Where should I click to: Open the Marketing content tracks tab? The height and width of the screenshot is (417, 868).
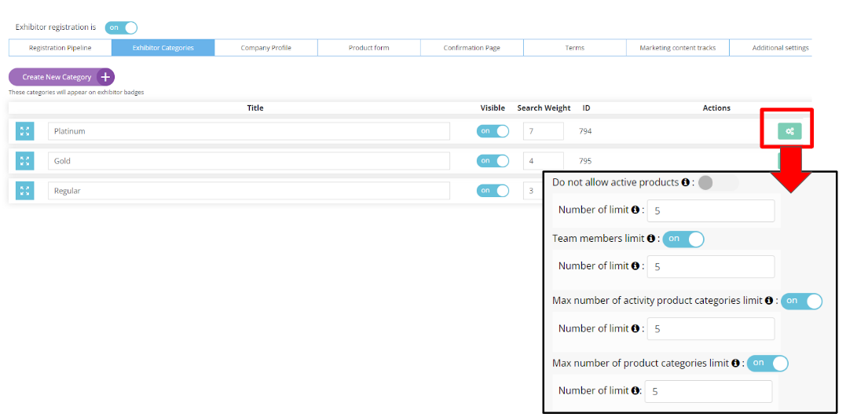[678, 48]
